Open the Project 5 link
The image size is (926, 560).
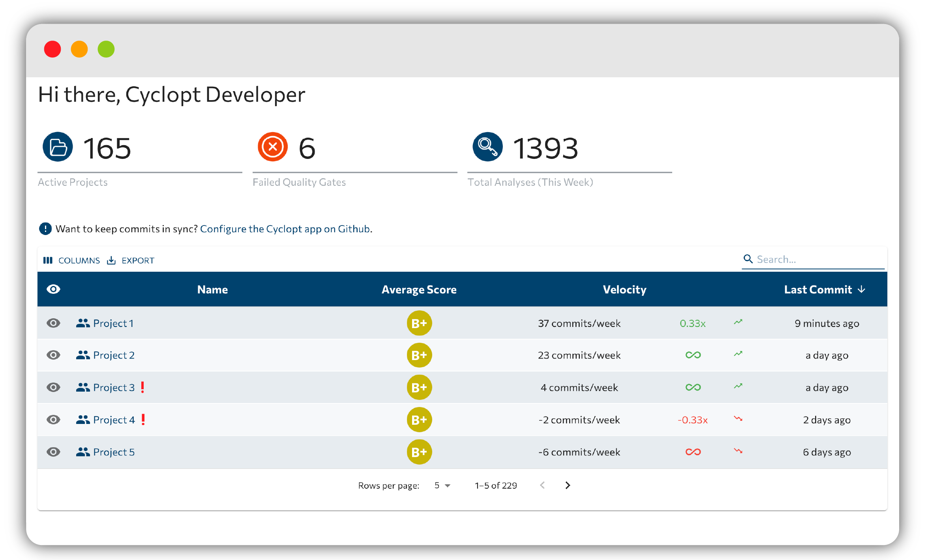click(x=114, y=452)
